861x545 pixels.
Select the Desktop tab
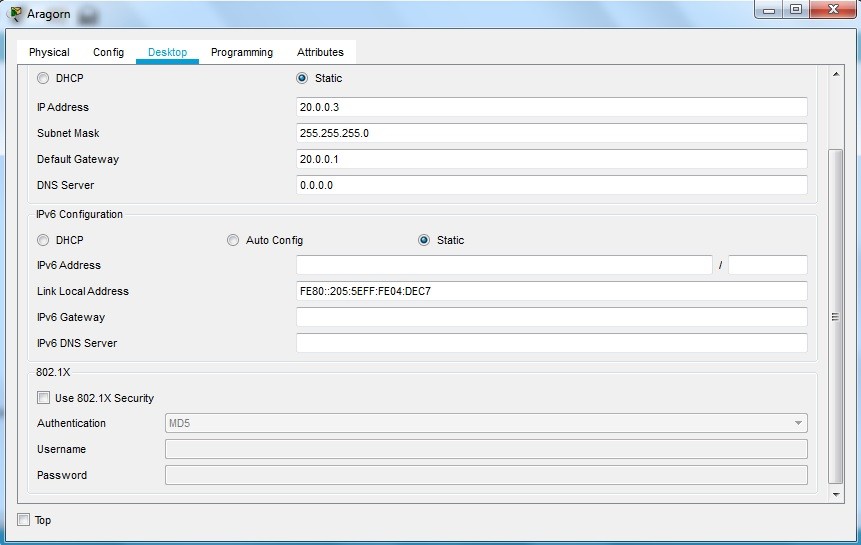click(x=167, y=52)
